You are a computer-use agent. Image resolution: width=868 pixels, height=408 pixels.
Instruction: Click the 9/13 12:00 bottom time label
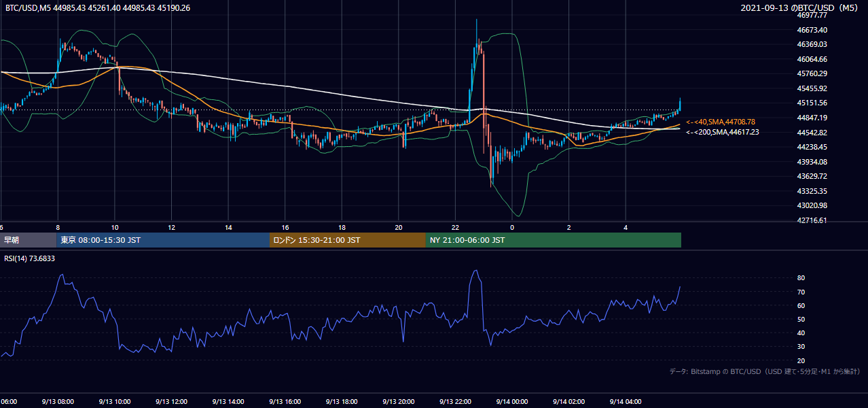(171, 402)
